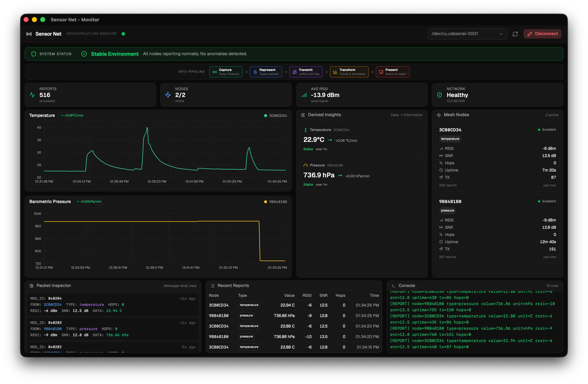Select the report row with RSSI -10 pressure
Screen dimensions: 588x384
click(x=294, y=337)
